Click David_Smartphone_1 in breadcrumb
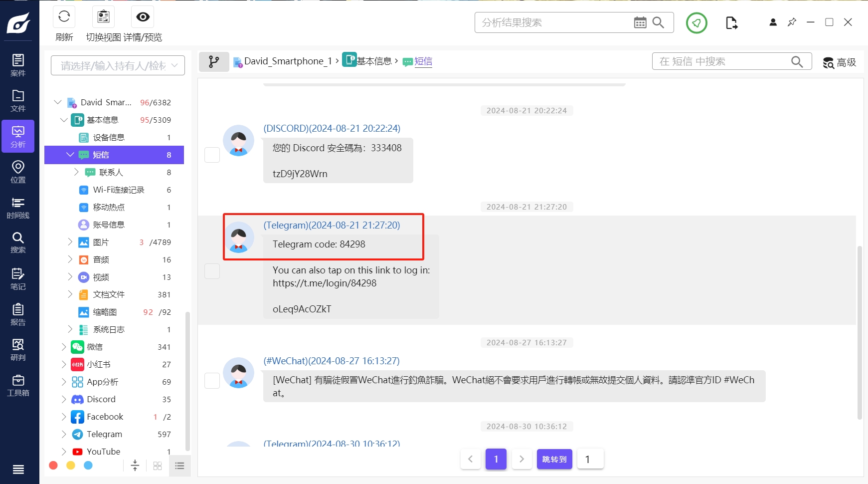The width and height of the screenshot is (868, 484). [288, 61]
